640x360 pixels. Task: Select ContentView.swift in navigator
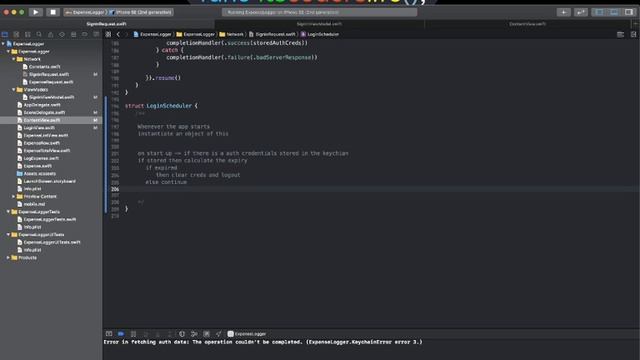[51, 120]
